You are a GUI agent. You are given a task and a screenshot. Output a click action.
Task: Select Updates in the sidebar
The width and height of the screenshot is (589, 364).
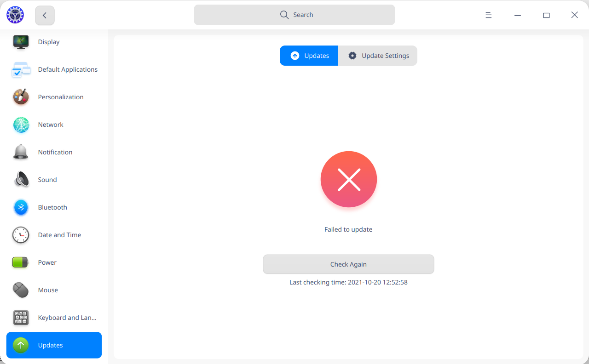[54, 345]
